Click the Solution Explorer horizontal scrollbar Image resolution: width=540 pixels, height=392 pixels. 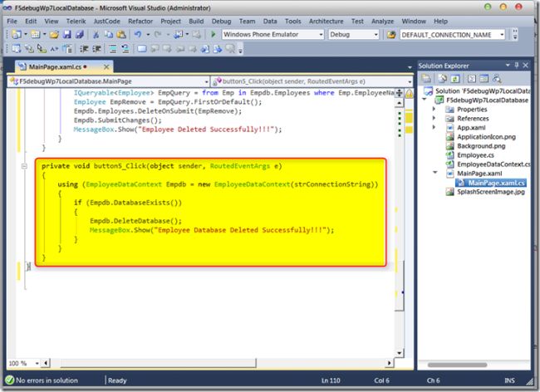[457, 365]
